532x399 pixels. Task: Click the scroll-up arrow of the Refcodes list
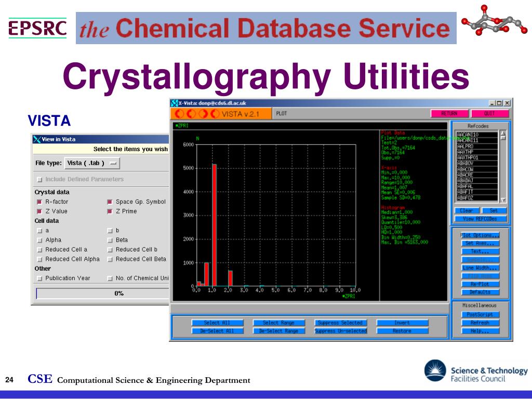pos(503,133)
